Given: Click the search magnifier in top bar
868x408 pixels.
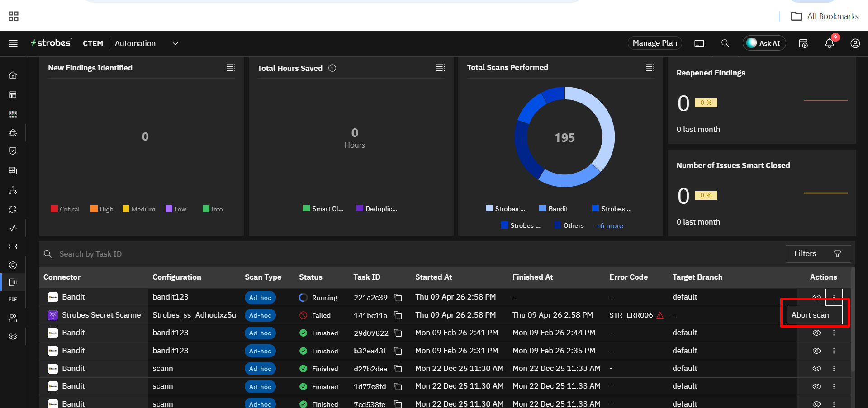Looking at the screenshot, I should click(x=725, y=43).
